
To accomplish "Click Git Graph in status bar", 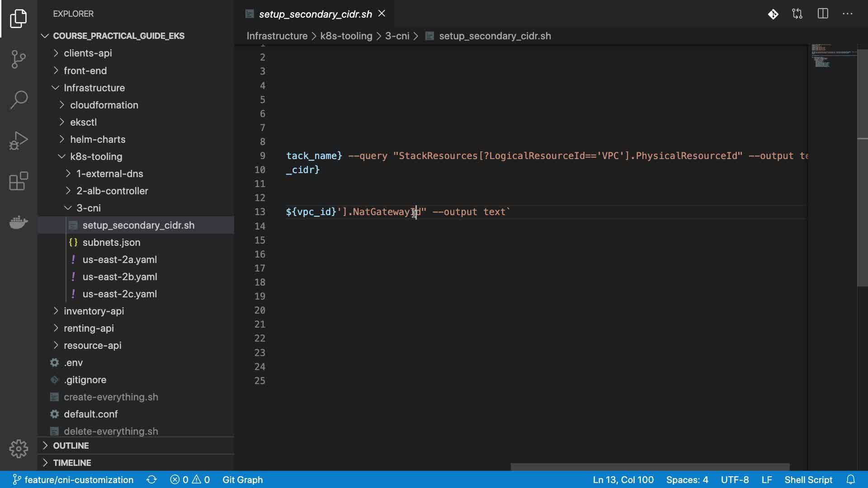I will tap(242, 479).
